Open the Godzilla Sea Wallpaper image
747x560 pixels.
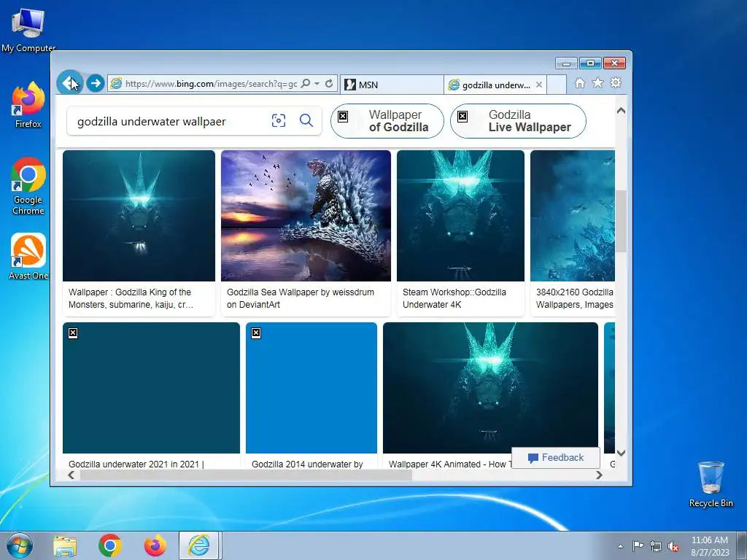(306, 216)
